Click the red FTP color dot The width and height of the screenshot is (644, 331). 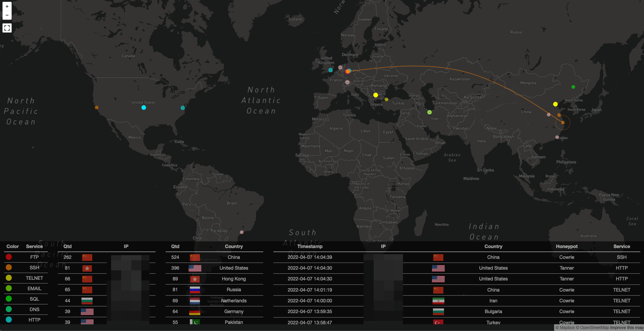pos(9,257)
